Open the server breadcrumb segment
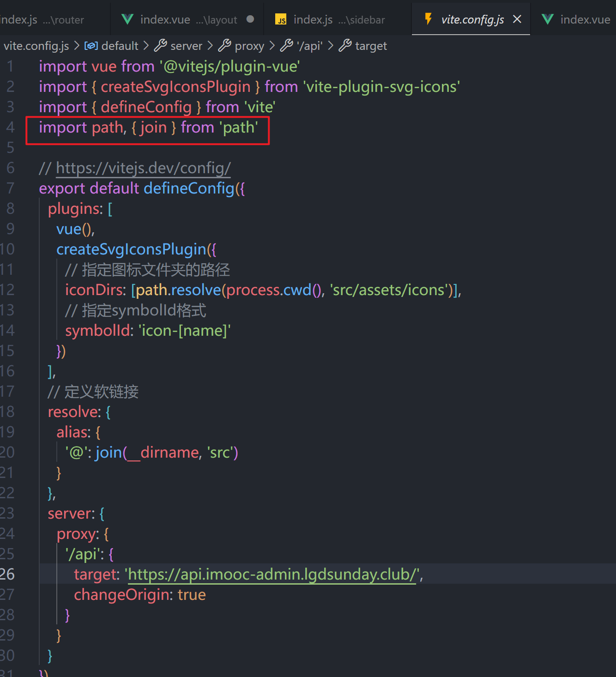Viewport: 616px width, 677px height. pos(186,46)
